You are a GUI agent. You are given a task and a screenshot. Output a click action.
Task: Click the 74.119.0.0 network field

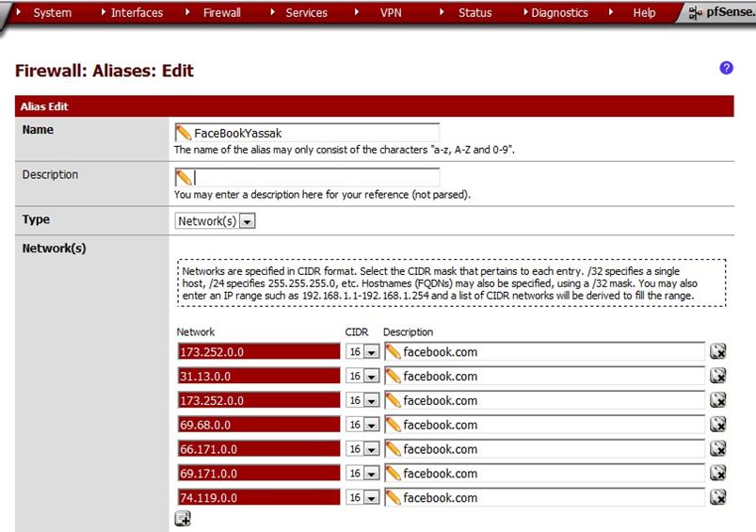pyautogui.click(x=259, y=497)
